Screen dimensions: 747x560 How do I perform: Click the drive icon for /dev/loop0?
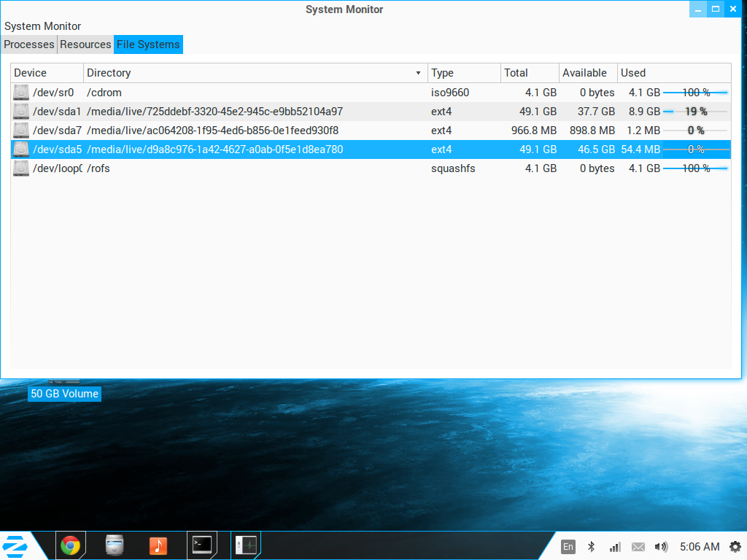(x=21, y=168)
